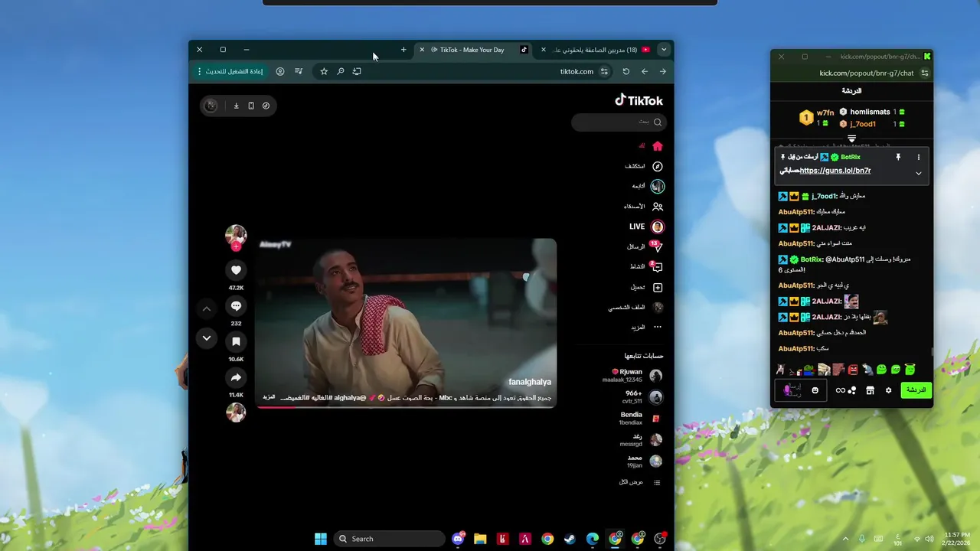
Task: Download TikTok app icon in floating pill
Action: [237, 106]
